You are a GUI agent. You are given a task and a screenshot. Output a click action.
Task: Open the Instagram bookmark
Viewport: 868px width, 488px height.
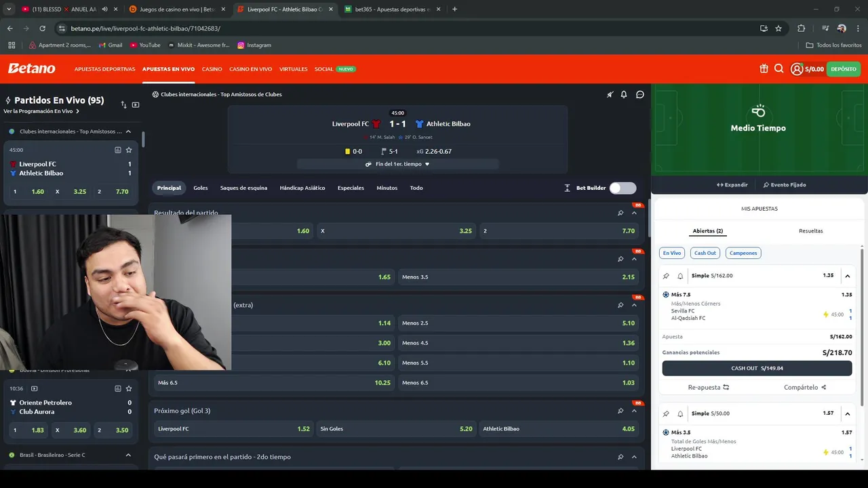(x=254, y=45)
